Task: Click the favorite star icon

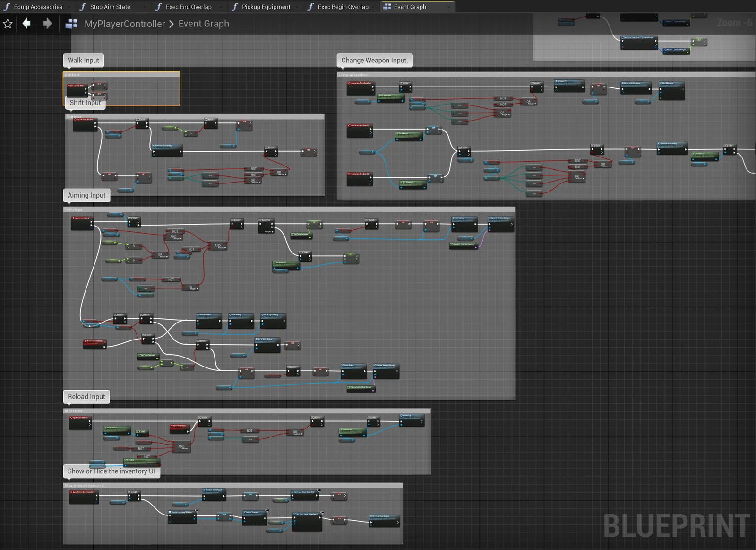Action: click(x=8, y=24)
